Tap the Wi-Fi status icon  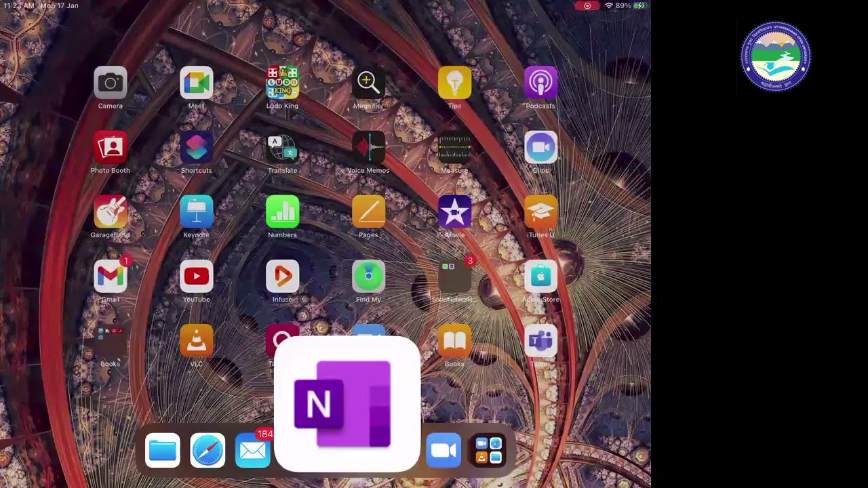pos(609,5)
